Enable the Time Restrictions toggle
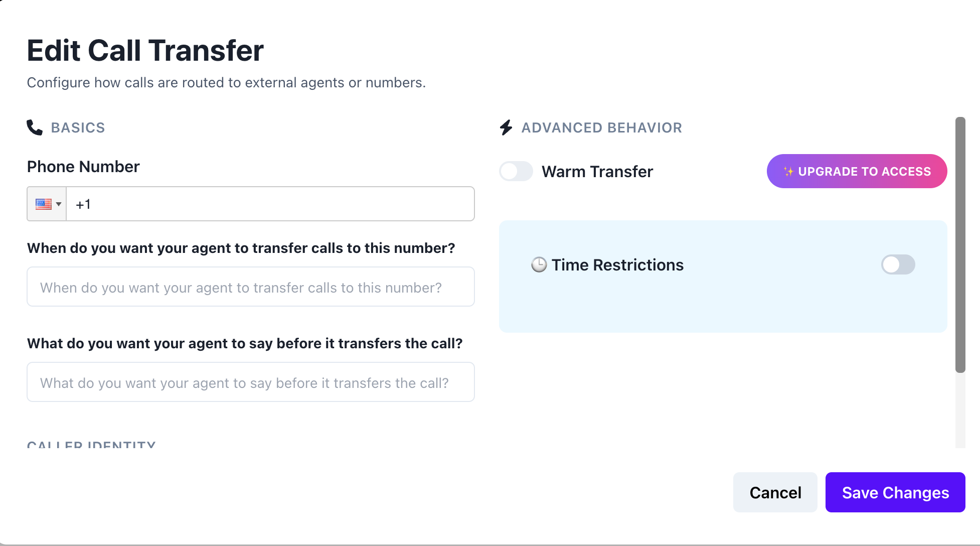The image size is (980, 546). click(898, 264)
